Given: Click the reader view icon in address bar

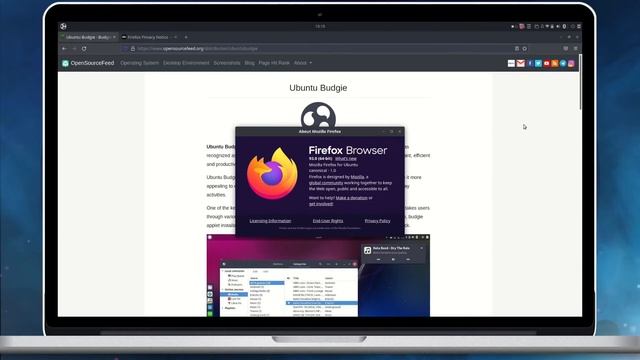Looking at the screenshot, I should pos(517,49).
